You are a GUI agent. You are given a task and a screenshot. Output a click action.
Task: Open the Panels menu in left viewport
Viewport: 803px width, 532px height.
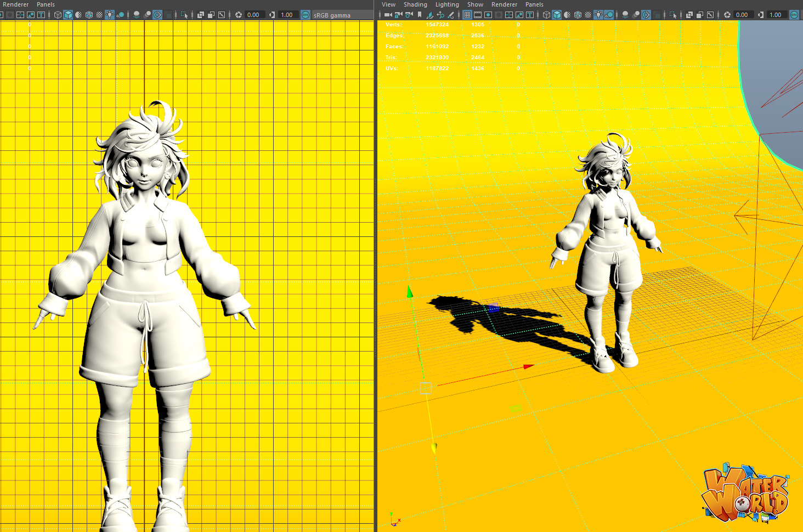pos(46,4)
